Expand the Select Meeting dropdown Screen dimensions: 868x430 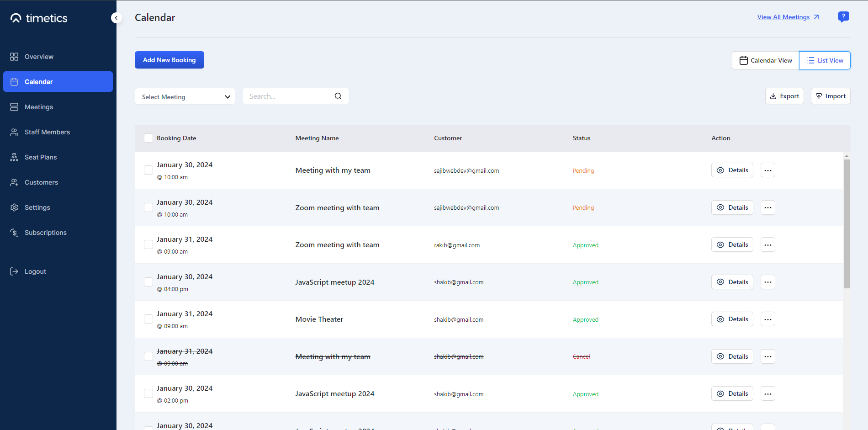pos(185,96)
